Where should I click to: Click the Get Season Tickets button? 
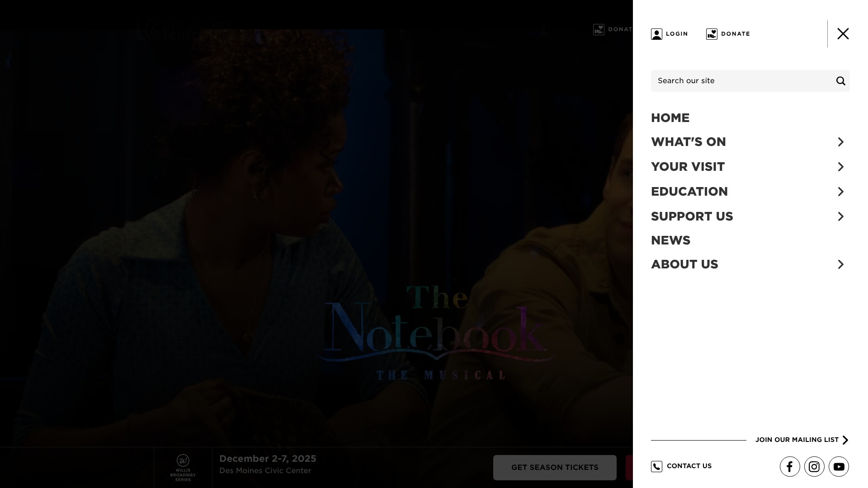[x=555, y=468]
